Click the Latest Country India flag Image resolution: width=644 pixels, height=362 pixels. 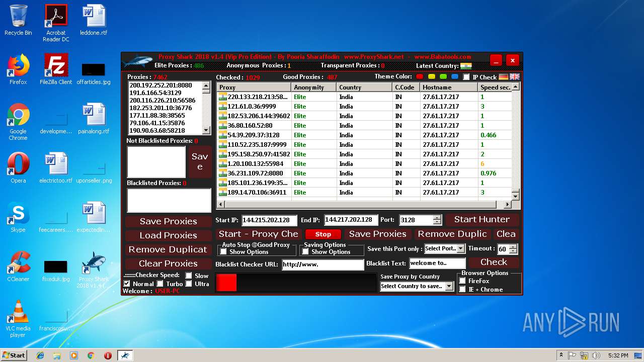coord(466,66)
